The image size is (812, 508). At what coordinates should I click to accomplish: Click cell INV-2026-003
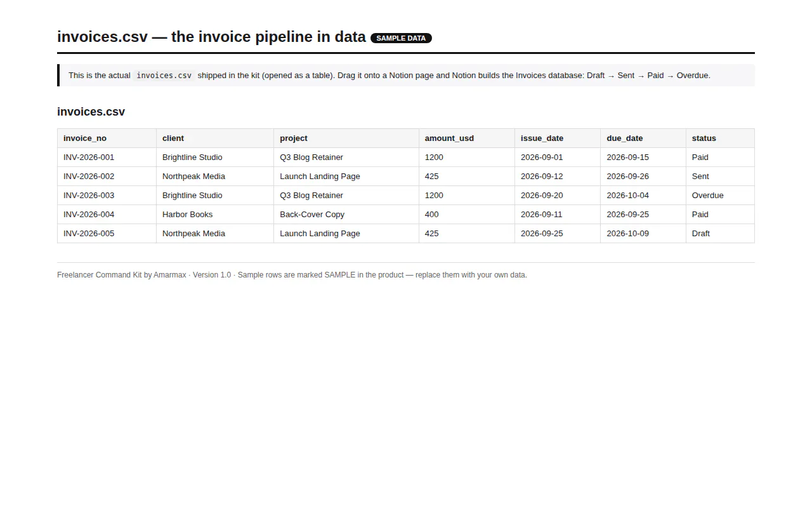pyautogui.click(x=107, y=195)
